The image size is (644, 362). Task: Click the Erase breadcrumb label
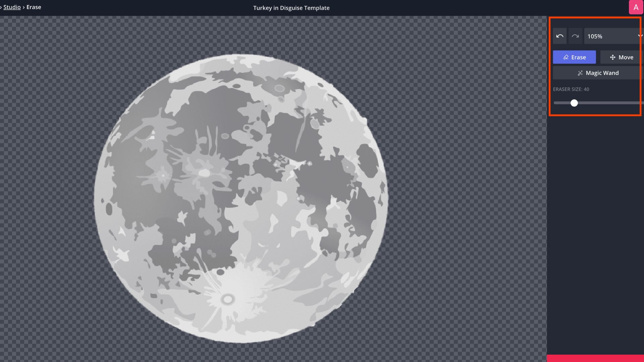click(x=34, y=7)
